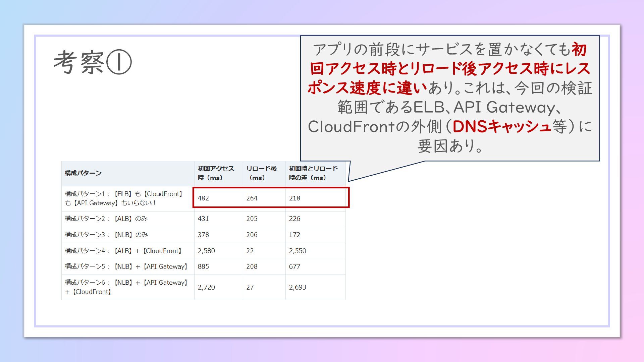Select the 構成パターン2【ALB】のみ row

pyautogui.click(x=106, y=219)
